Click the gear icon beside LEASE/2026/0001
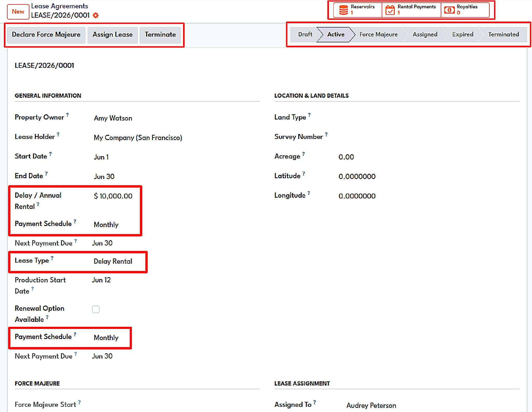The width and height of the screenshot is (532, 412). click(96, 15)
